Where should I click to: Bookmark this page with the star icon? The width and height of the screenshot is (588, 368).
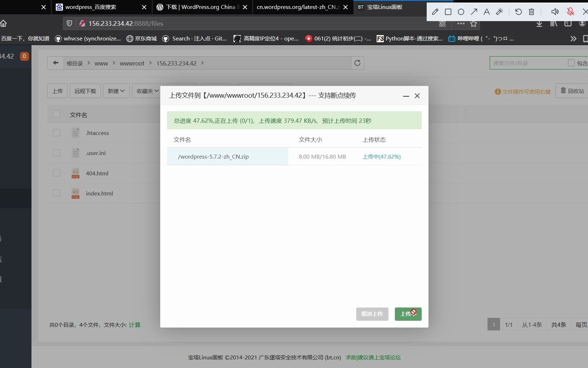coord(474,24)
